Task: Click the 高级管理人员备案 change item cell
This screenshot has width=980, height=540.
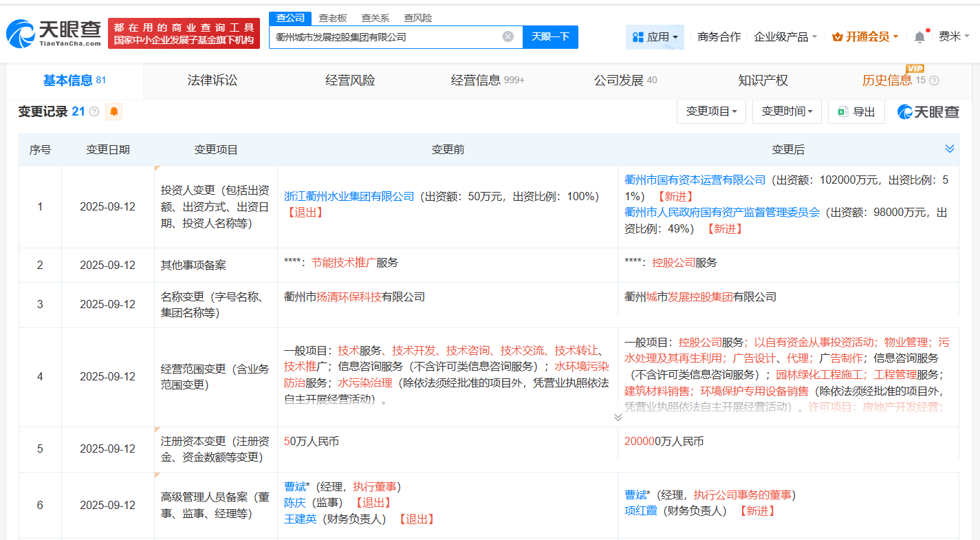Action: coord(216,505)
